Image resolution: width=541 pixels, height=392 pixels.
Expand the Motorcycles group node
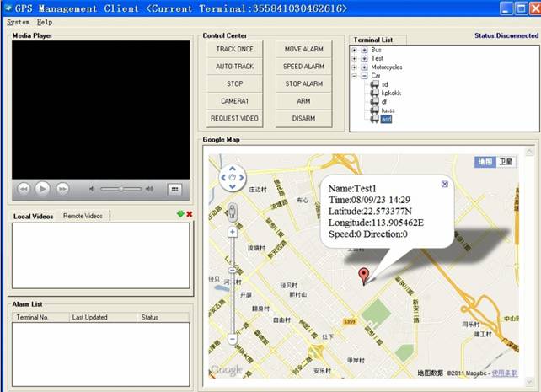click(354, 67)
